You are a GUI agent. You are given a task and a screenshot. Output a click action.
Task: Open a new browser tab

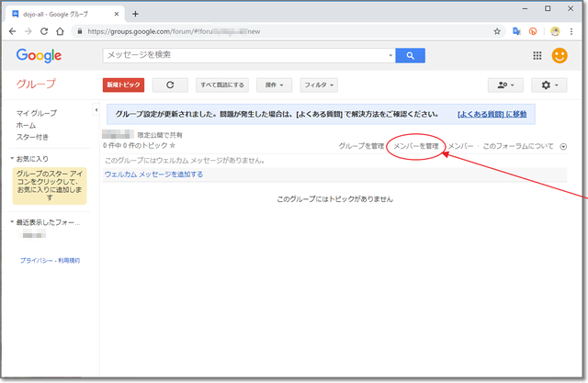135,13
